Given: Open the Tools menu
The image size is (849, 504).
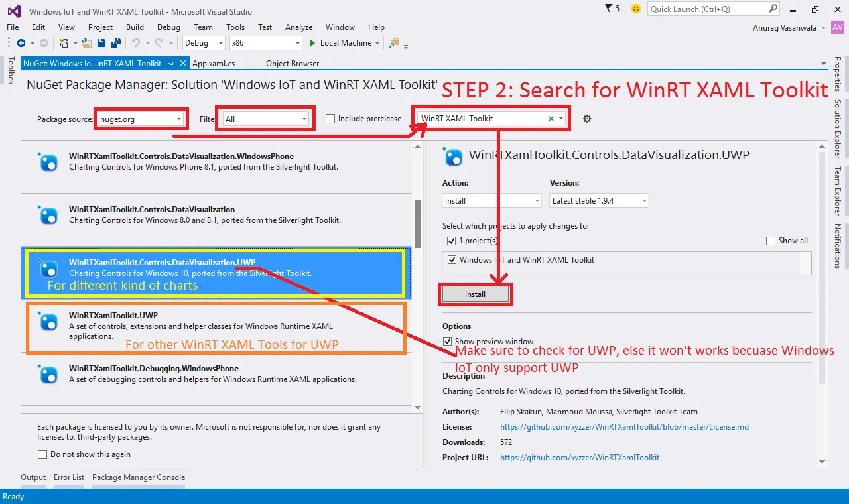Looking at the screenshot, I should coord(235,27).
